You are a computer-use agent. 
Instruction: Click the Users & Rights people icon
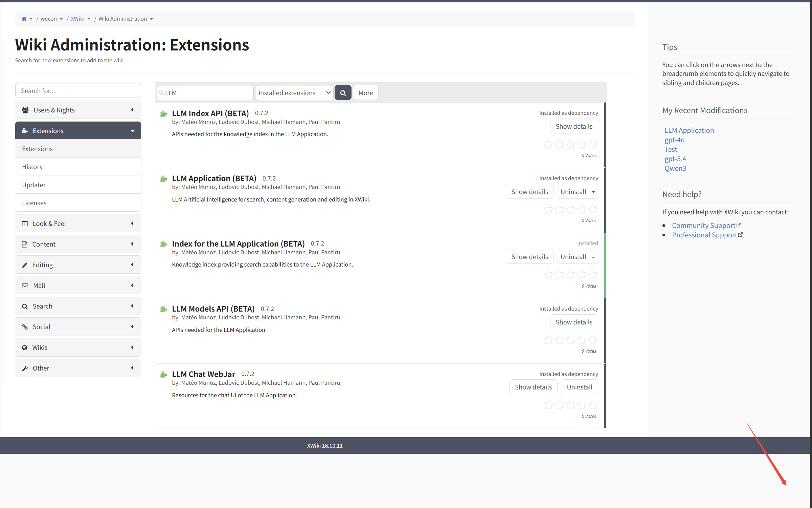(25, 110)
